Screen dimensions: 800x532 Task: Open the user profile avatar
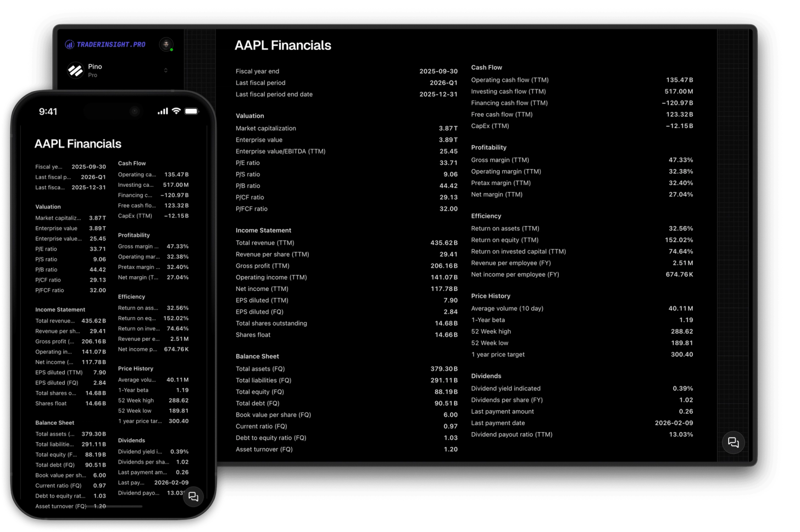point(166,44)
